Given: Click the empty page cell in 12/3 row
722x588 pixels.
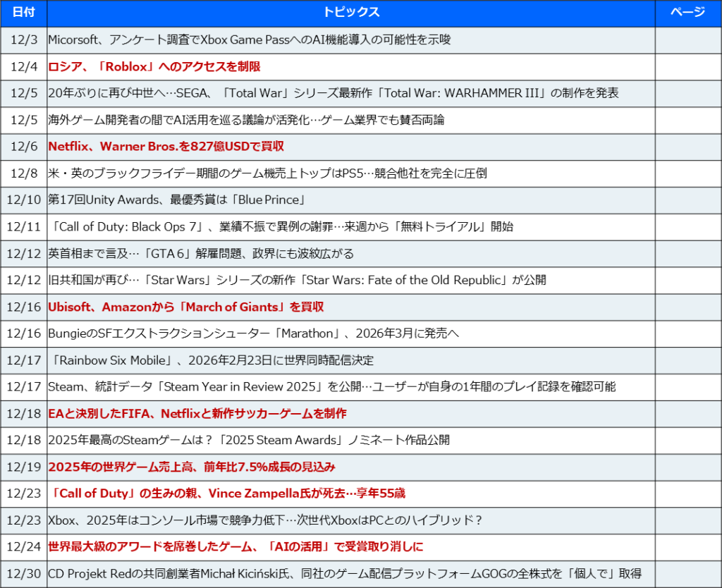Looking at the screenshot, I should pos(687,40).
